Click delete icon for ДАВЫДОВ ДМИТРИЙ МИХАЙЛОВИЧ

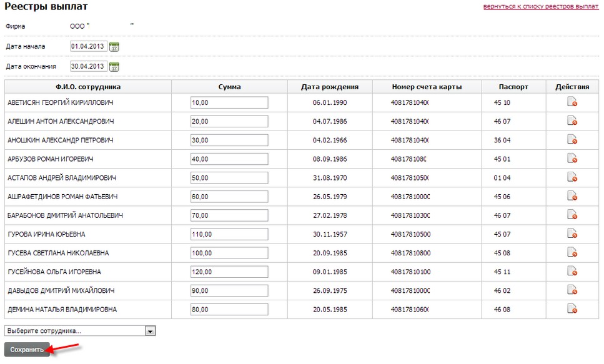[572, 290]
